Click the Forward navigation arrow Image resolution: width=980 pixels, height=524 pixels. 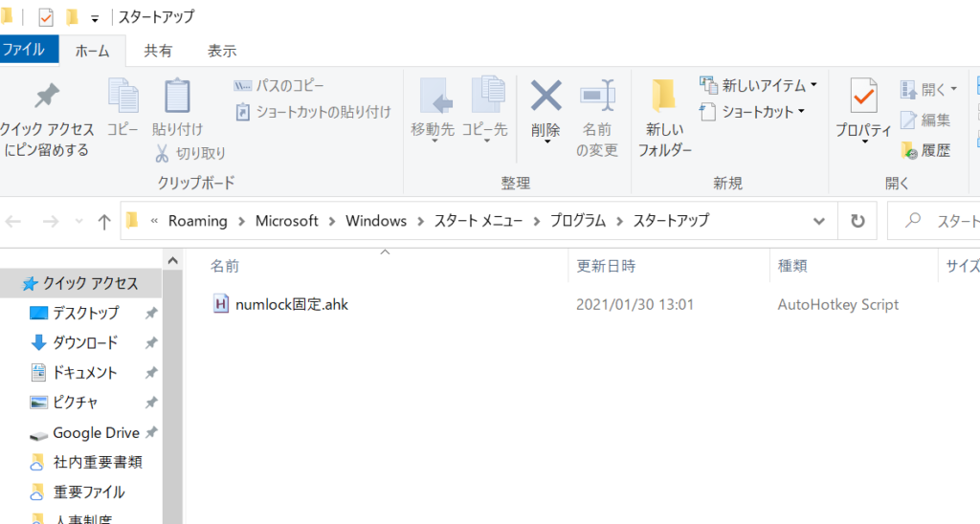[x=51, y=221]
